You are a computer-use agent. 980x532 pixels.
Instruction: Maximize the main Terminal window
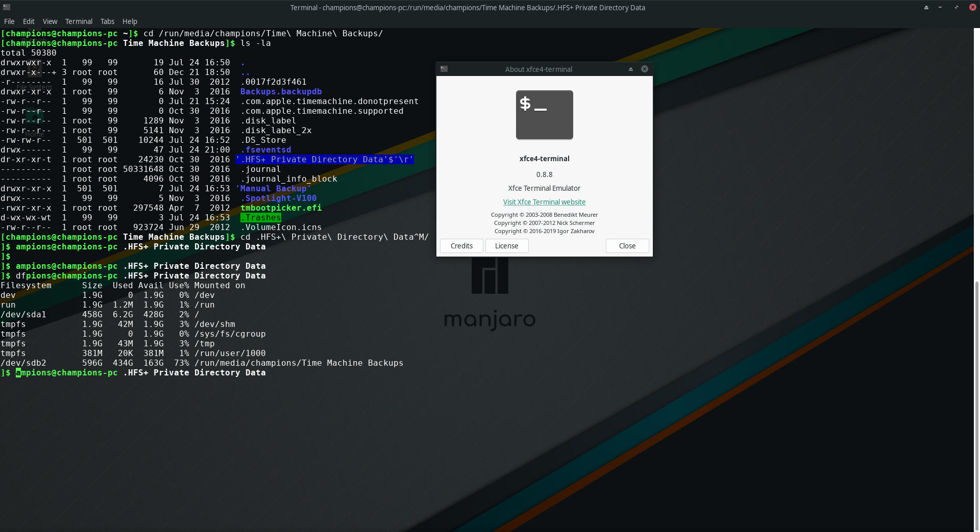point(957,7)
